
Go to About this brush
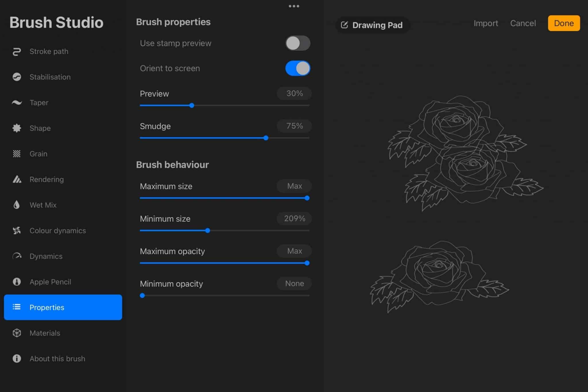pos(57,359)
